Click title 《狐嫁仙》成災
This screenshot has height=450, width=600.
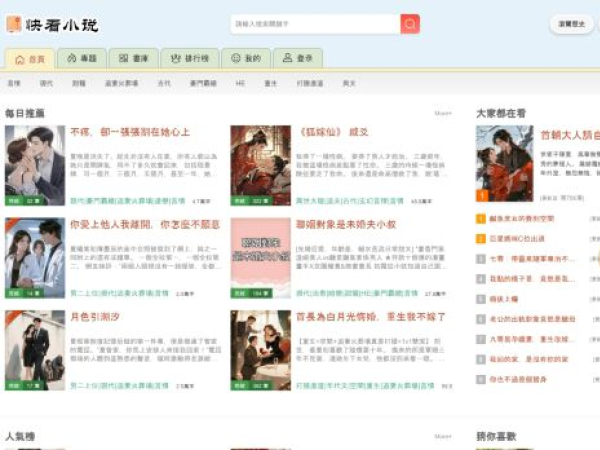click(x=332, y=132)
